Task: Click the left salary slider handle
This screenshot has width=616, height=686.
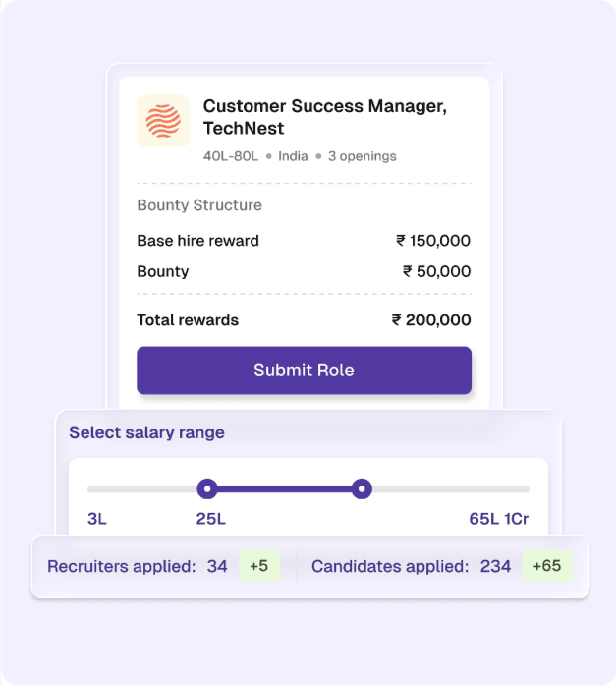Action: (x=207, y=488)
